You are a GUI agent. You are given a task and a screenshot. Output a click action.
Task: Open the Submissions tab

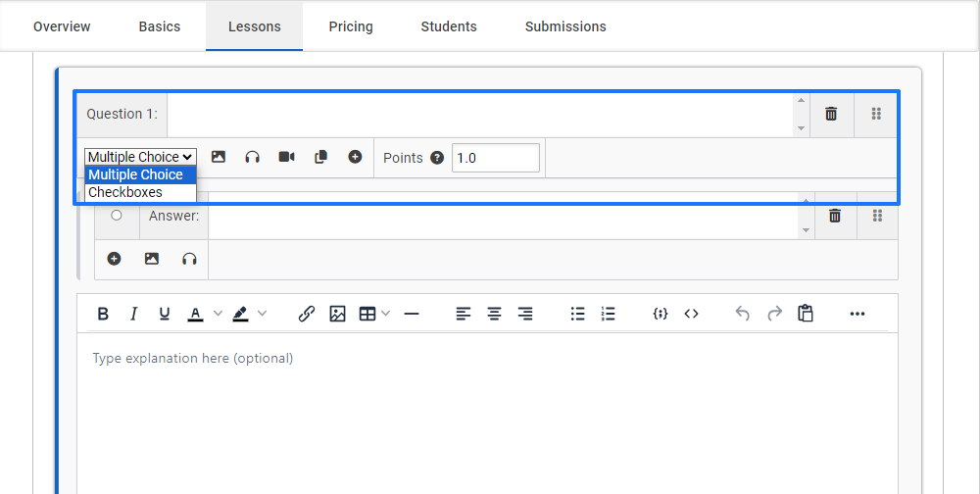pos(565,26)
